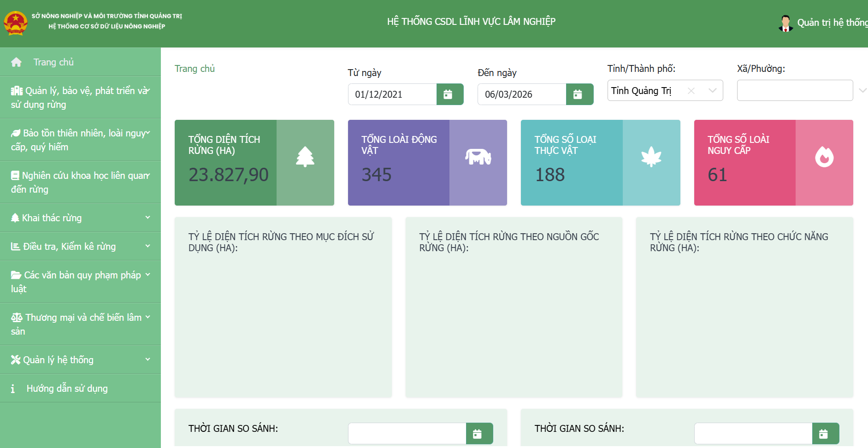
Task: Open the Xã/Phường dropdown
Action: point(794,91)
